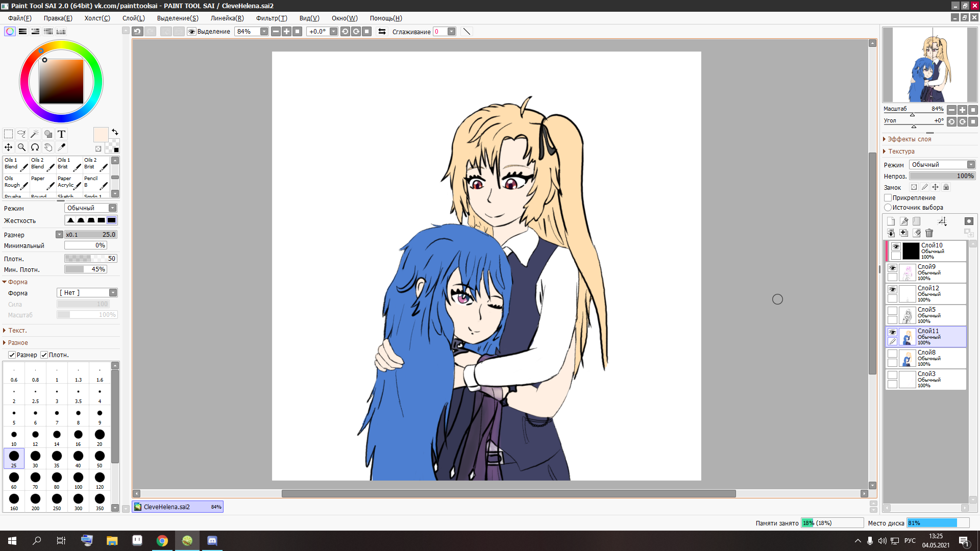Open the Фильтр menu
Screen dimensions: 980x551
271,18
